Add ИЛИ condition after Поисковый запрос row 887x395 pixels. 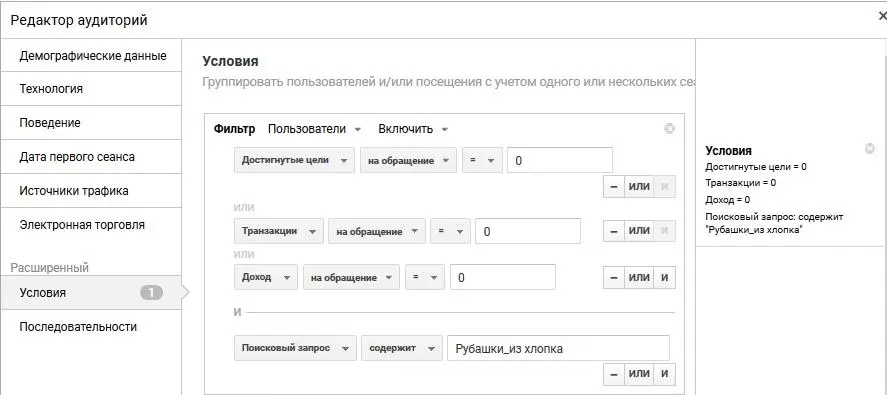pyautogui.click(x=639, y=373)
